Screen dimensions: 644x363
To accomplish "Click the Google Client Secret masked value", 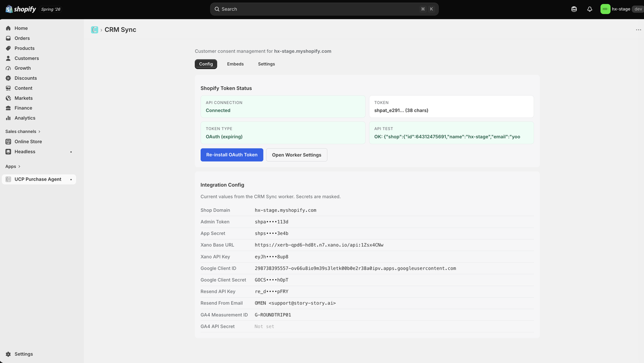I will pyautogui.click(x=272, y=280).
